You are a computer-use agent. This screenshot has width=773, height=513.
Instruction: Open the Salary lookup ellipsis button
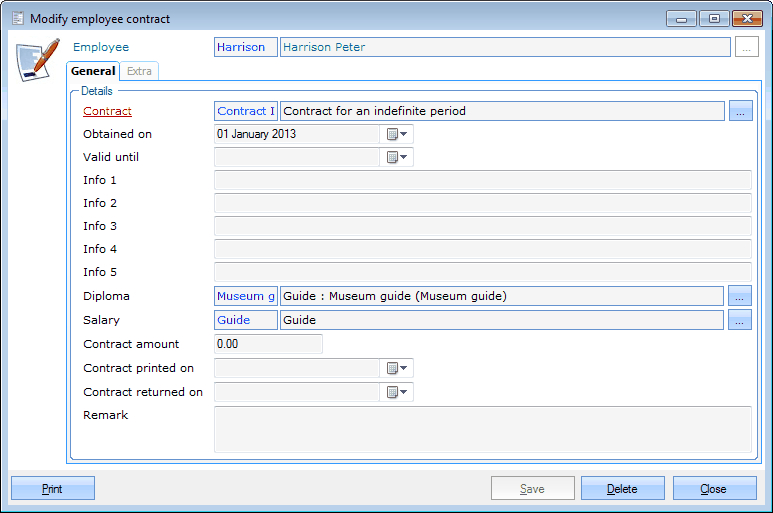740,320
